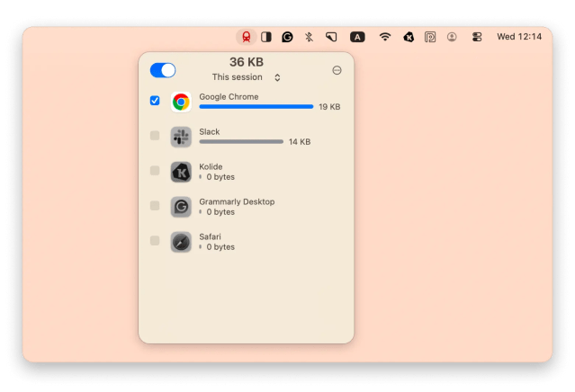The image size is (575, 392).
Task: Click the 19 KB value for Chrome
Action: coord(329,107)
